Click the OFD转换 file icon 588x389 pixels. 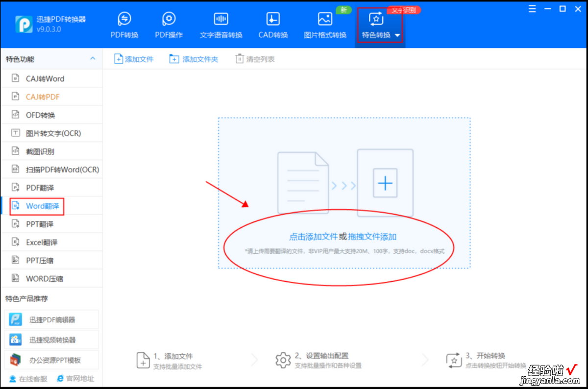point(16,115)
